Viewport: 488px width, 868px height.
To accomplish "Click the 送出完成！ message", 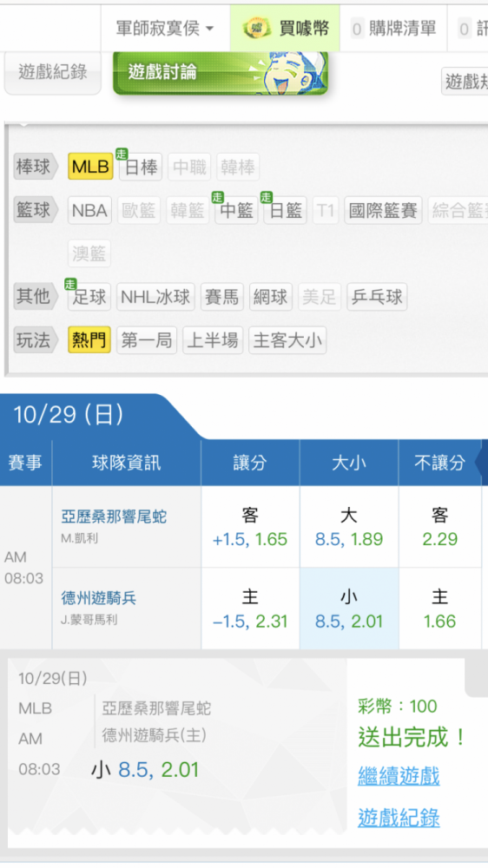I will point(412,737).
